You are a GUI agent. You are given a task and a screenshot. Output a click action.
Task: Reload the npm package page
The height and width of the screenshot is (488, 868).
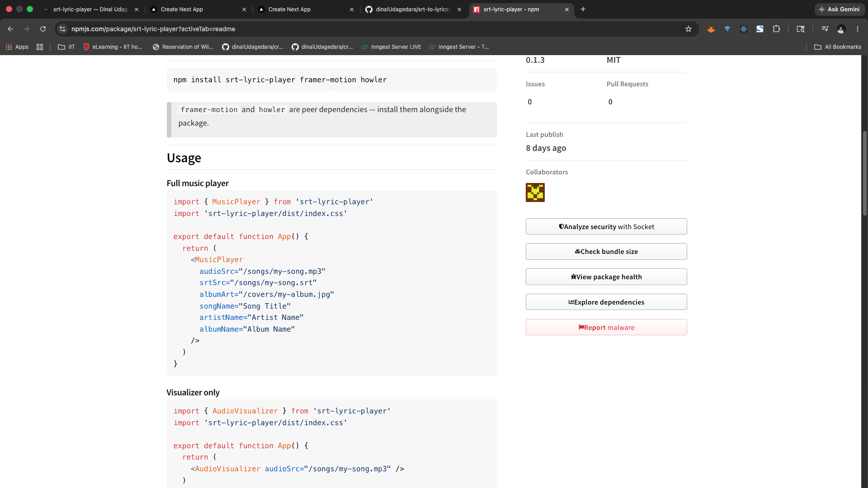[43, 29]
